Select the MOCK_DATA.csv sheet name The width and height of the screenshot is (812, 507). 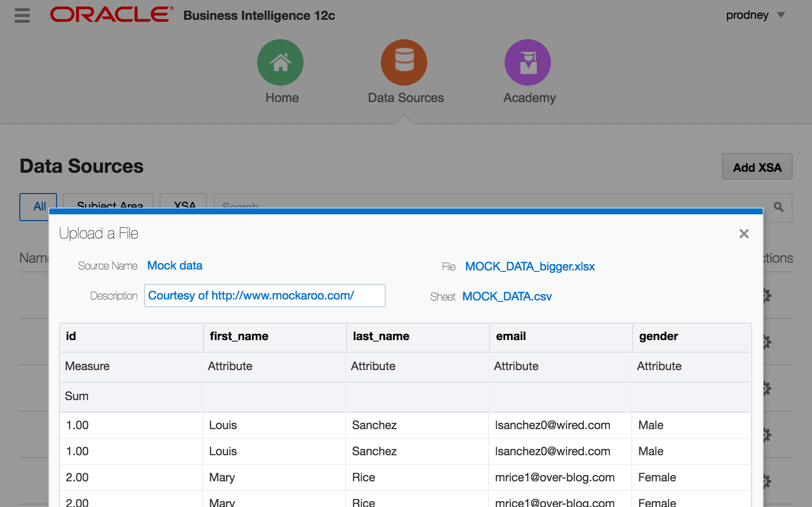point(507,297)
